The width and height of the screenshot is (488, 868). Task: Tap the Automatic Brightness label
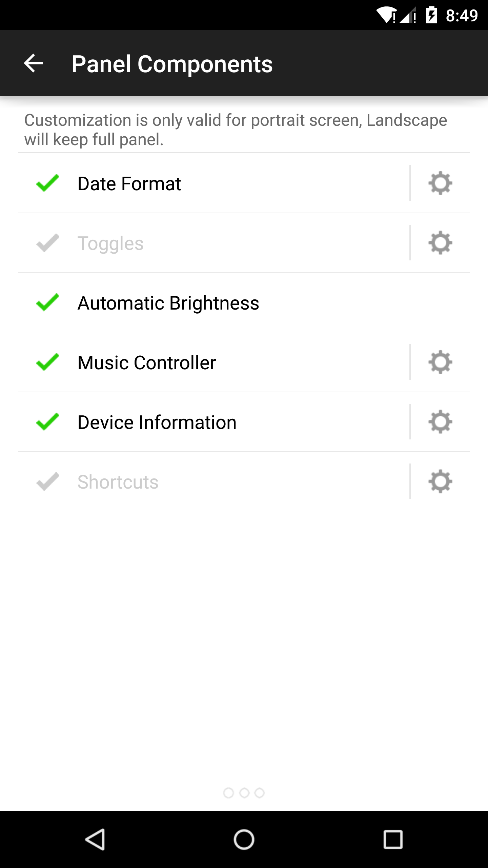[x=168, y=303]
